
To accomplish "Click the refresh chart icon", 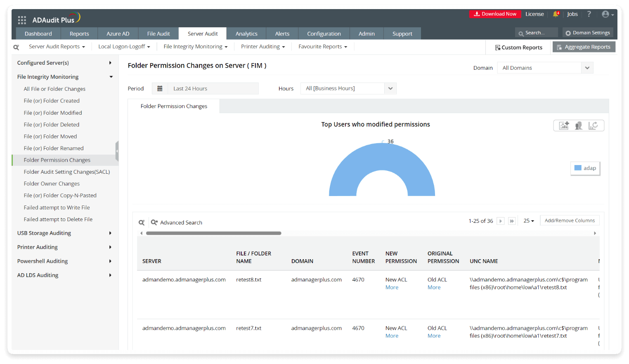I will tap(593, 126).
